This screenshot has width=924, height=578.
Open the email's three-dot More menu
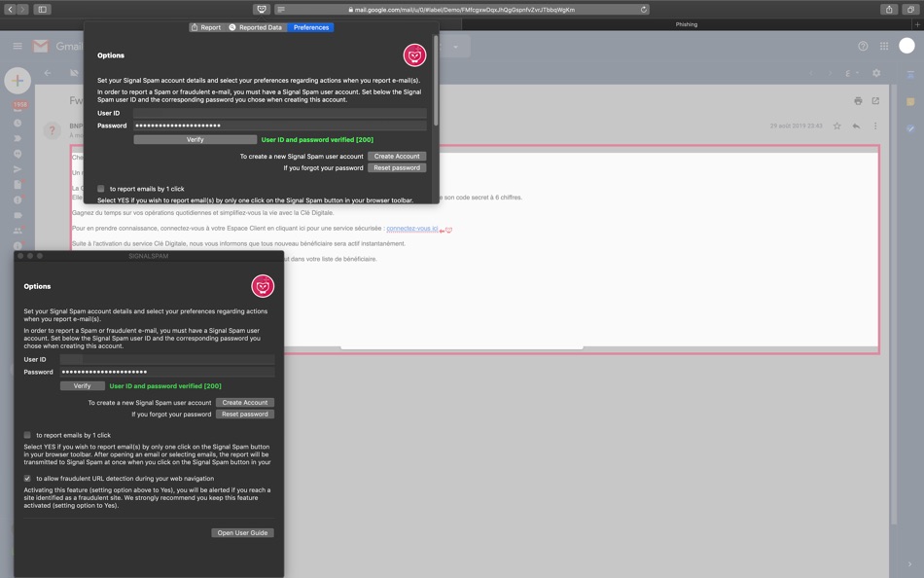coord(875,126)
